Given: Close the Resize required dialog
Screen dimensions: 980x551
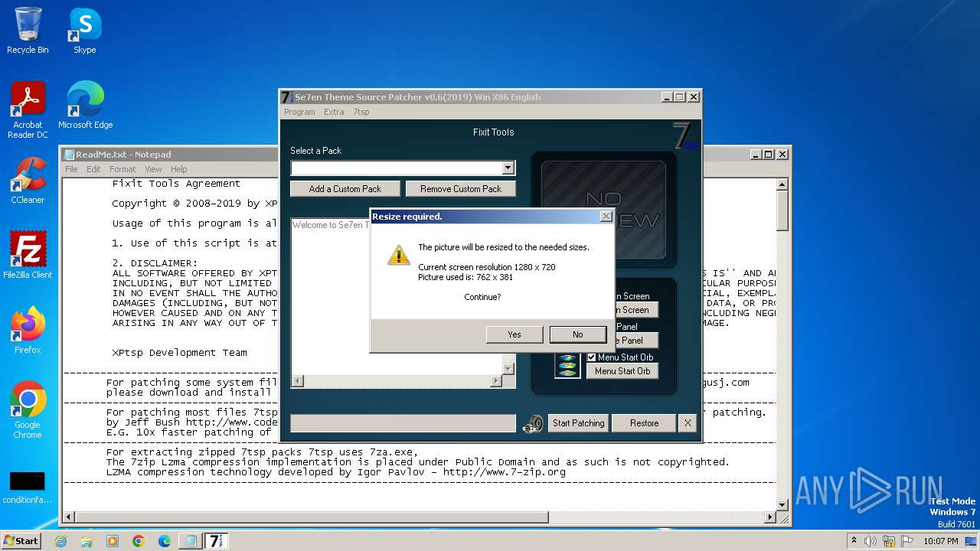Looking at the screenshot, I should click(606, 217).
